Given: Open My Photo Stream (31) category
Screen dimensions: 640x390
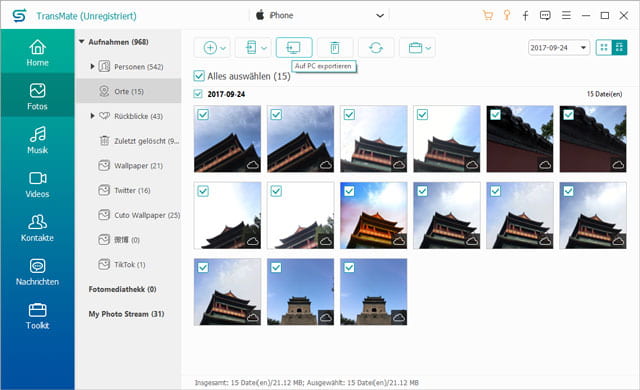Looking at the screenshot, I should click(x=127, y=314).
